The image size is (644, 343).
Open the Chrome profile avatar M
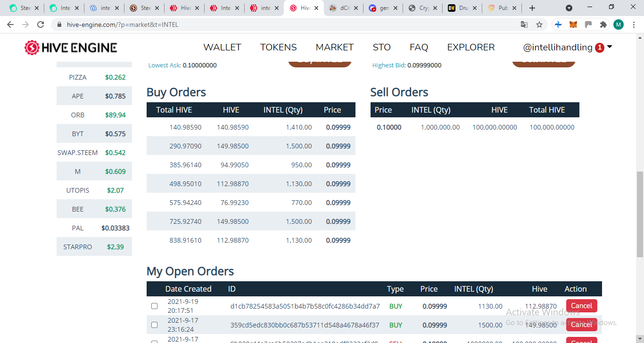tap(619, 24)
